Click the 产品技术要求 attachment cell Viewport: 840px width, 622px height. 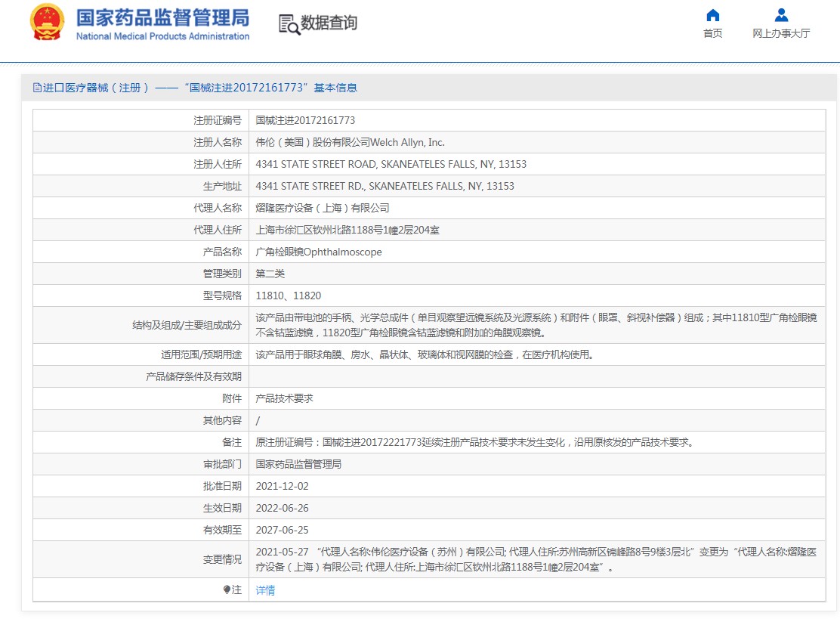coord(285,398)
